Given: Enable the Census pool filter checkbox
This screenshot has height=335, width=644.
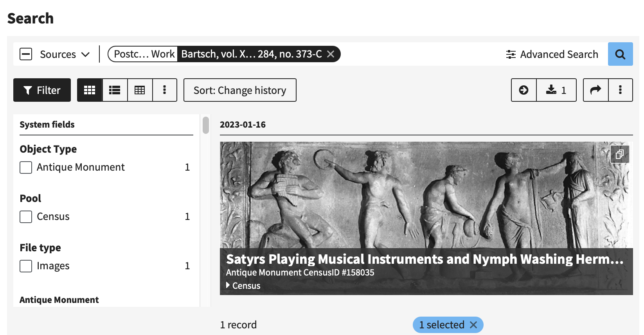Looking at the screenshot, I should [26, 217].
